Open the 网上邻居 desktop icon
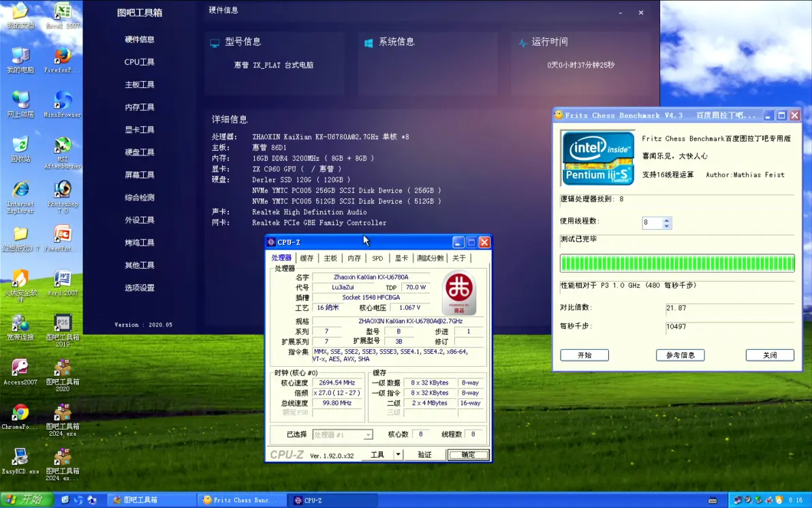Image resolution: width=812 pixels, height=508 pixels. click(x=20, y=104)
